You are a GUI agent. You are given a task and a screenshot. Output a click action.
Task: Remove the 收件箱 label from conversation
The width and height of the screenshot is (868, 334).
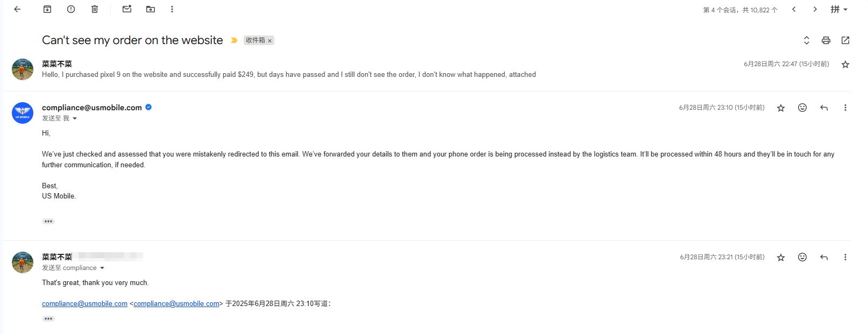click(270, 41)
